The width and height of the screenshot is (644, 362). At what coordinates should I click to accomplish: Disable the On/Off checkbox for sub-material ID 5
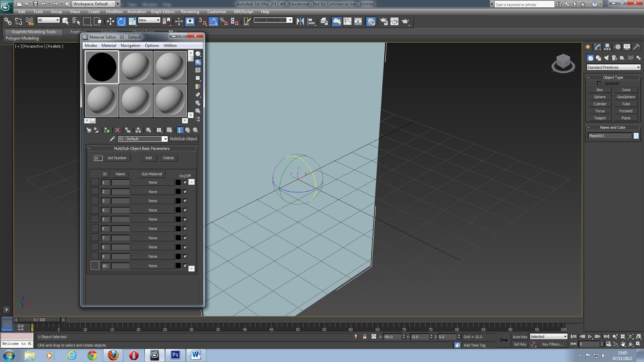click(x=185, y=219)
